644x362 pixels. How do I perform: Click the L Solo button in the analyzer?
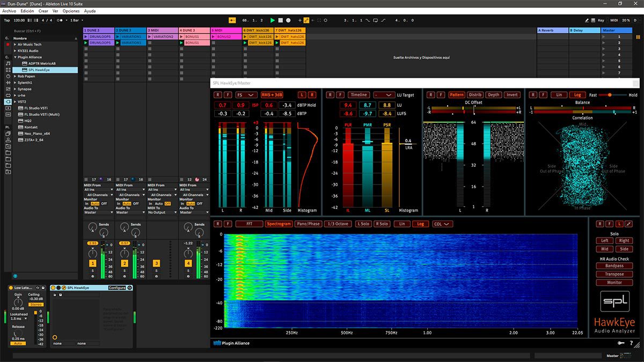tap(363, 224)
